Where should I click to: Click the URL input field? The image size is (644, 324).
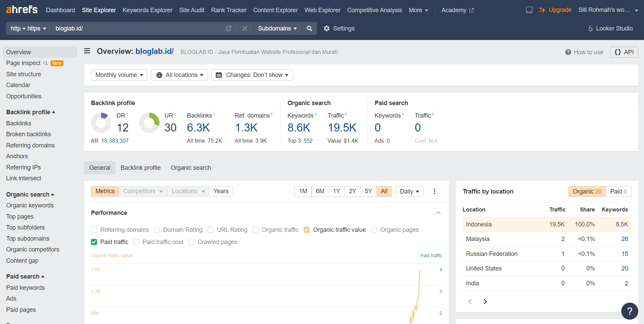click(137, 28)
